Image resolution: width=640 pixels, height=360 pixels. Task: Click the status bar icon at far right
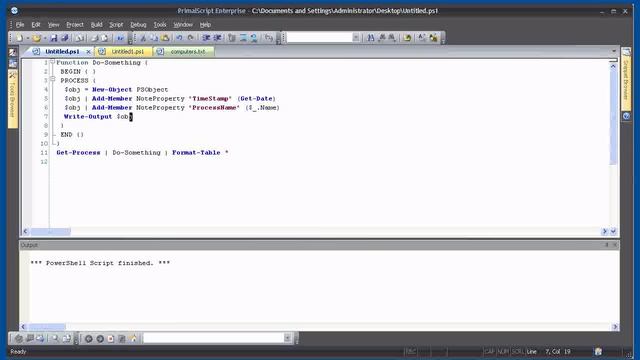click(x=598, y=351)
